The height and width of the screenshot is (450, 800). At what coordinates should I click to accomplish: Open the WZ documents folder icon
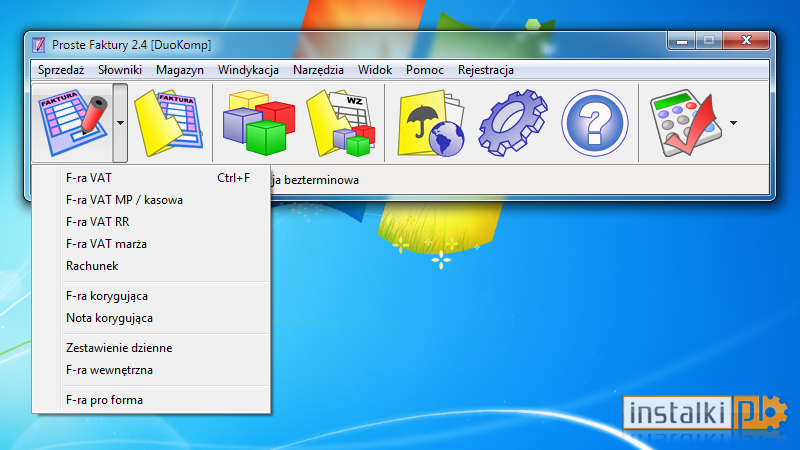tap(341, 122)
